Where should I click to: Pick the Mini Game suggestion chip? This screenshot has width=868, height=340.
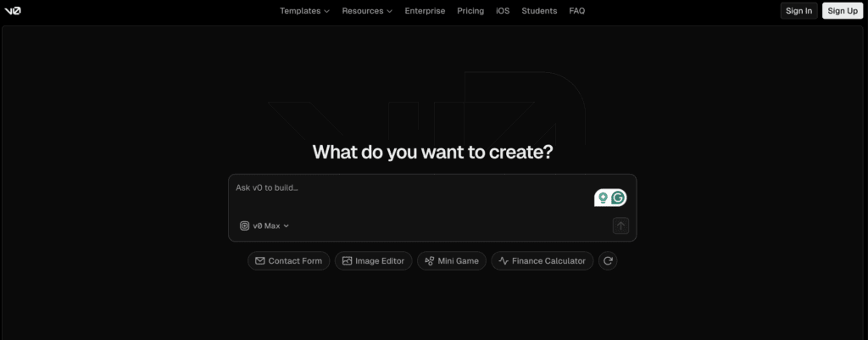tap(451, 261)
